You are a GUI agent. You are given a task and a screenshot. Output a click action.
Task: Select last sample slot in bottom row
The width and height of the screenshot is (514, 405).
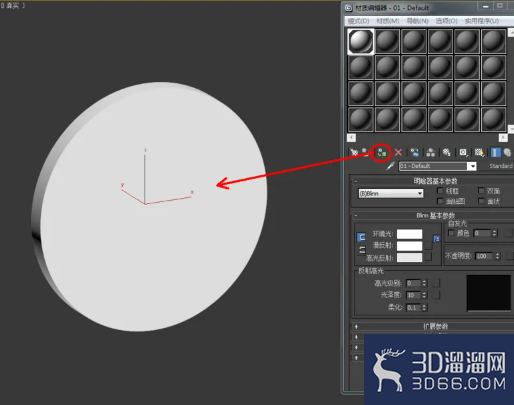tap(493, 119)
